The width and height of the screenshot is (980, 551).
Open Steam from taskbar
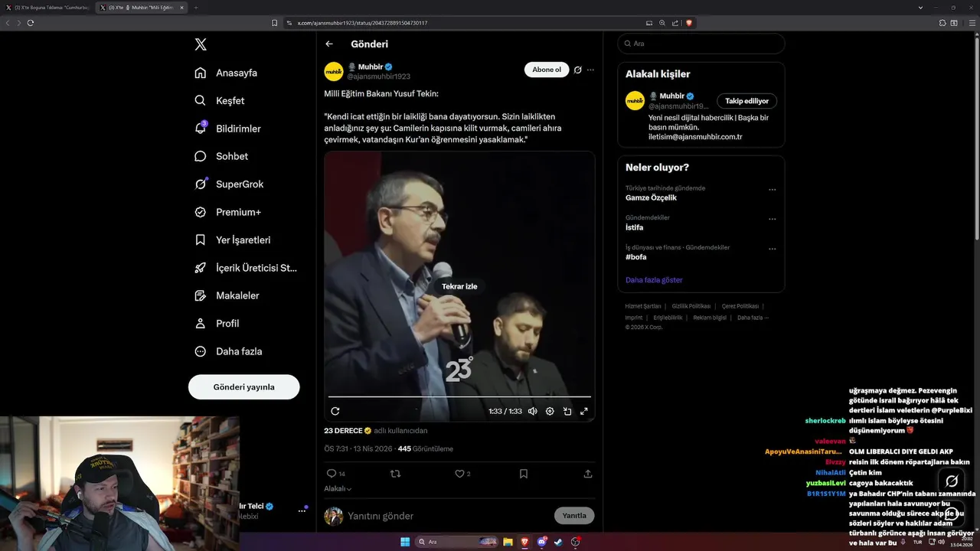tap(558, 542)
